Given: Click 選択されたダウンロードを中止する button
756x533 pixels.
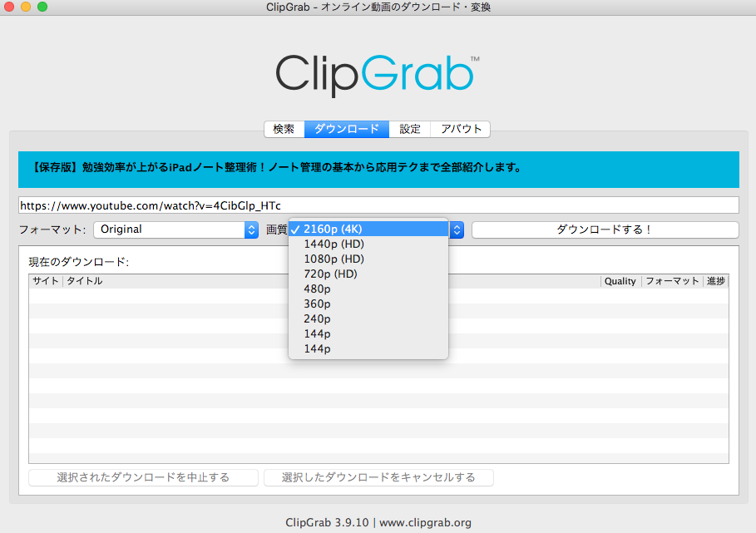Looking at the screenshot, I should (x=143, y=477).
